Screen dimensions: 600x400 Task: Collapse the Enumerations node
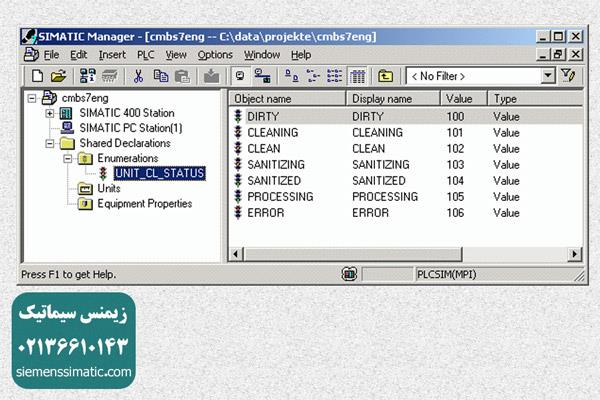tap(67, 158)
